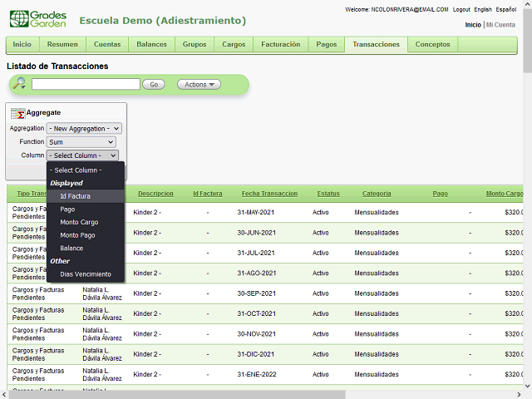
Task: Click the date 30-JUN-2021 cell
Action: click(257, 233)
